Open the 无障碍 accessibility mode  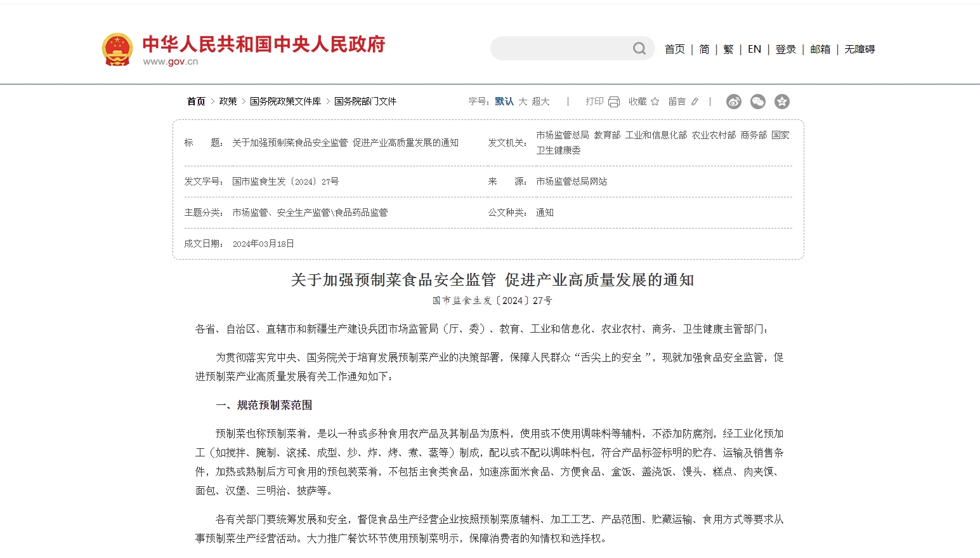click(x=859, y=50)
